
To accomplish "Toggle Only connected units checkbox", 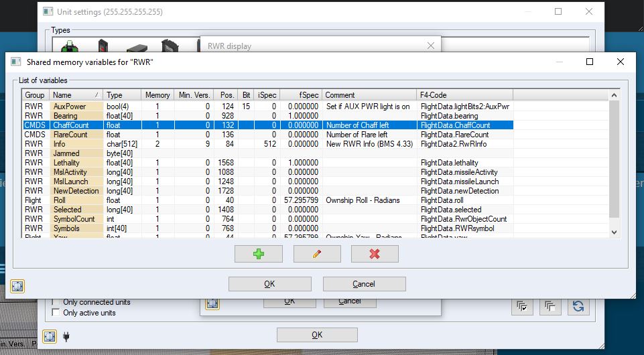I will 56,303.
